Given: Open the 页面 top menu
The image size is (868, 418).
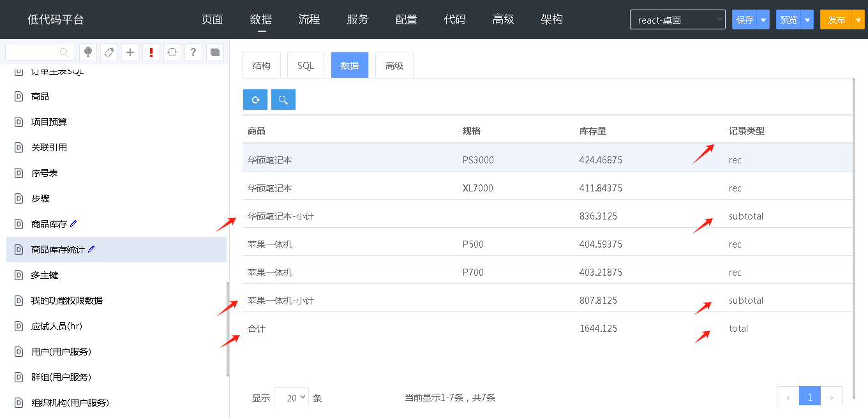Looking at the screenshot, I should [x=212, y=19].
